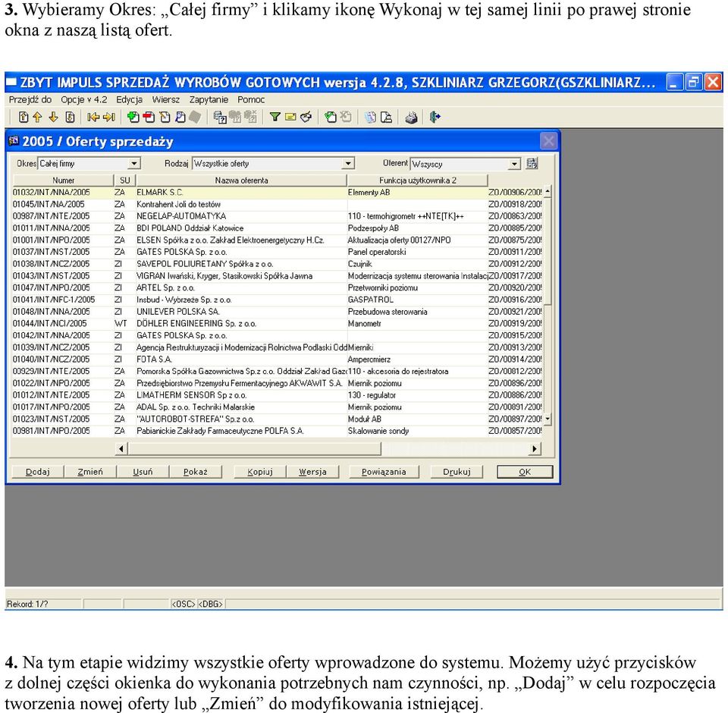
Task: Click the black funnel filter icon
Action: (275, 117)
